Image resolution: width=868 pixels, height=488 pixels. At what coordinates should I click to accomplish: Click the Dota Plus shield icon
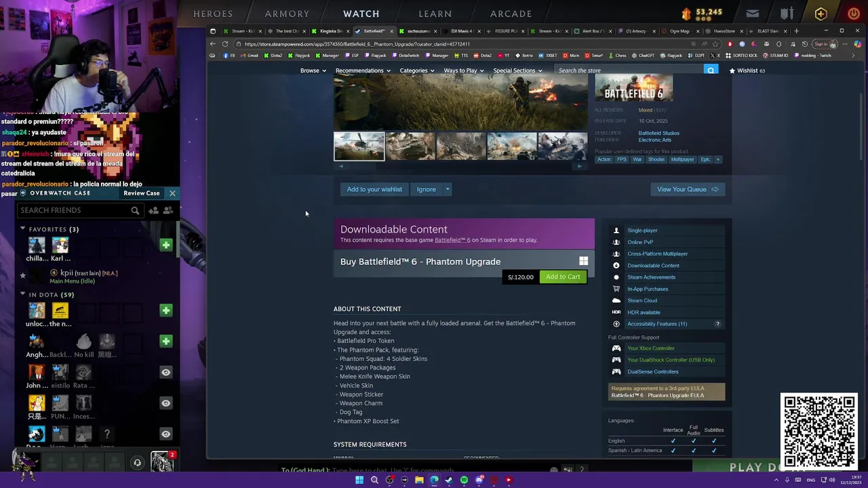[821, 14]
